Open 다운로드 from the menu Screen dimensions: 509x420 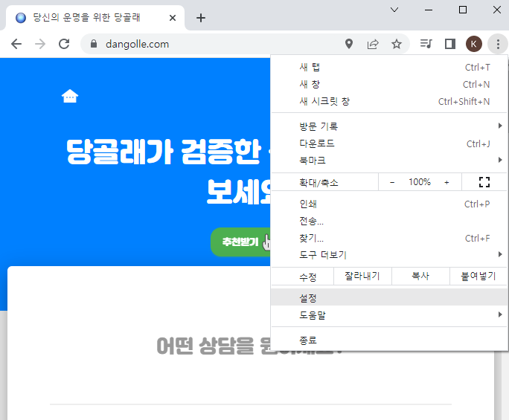(389, 143)
